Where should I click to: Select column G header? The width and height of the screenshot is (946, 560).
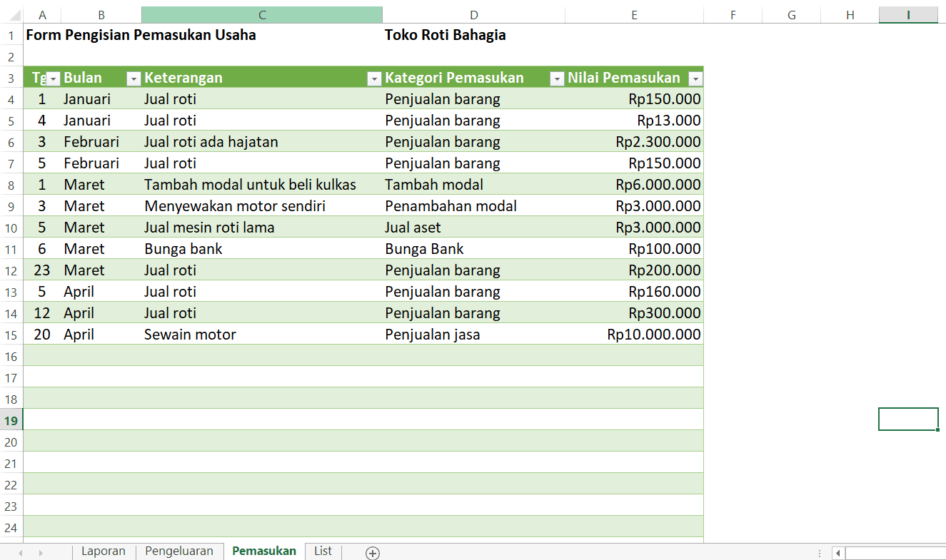pyautogui.click(x=791, y=15)
